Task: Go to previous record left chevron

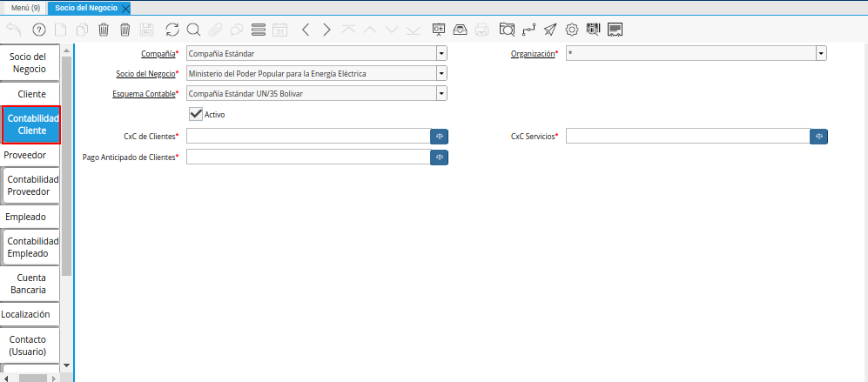Action: [x=306, y=30]
